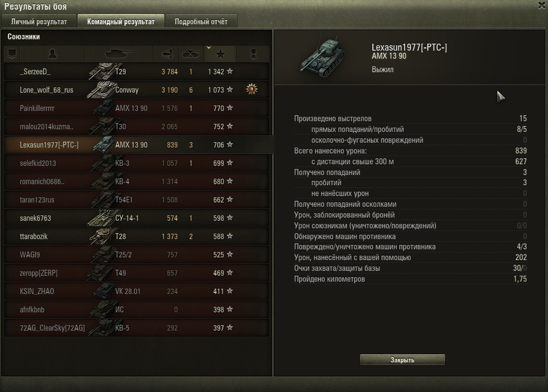This screenshot has height=392, width=548.
Task: Sort by damage dealt shell icon
Action: click(167, 54)
